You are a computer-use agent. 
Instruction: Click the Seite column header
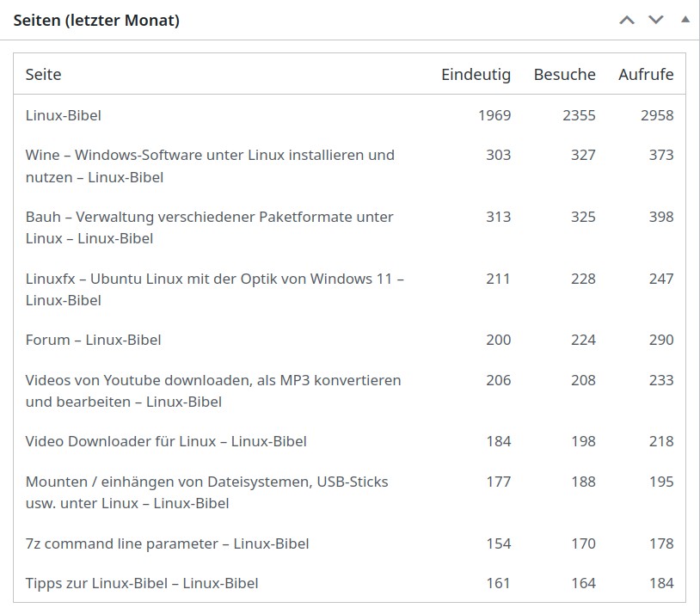pos(44,75)
